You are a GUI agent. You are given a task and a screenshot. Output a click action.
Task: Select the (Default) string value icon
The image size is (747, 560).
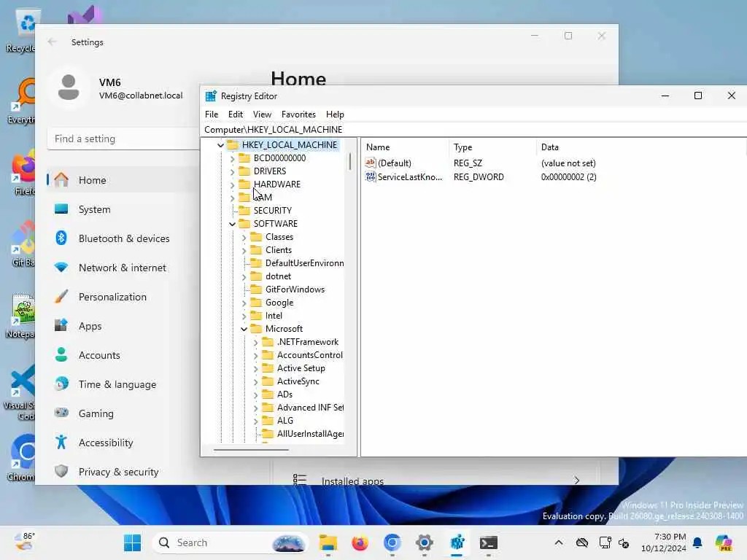pyautogui.click(x=370, y=163)
